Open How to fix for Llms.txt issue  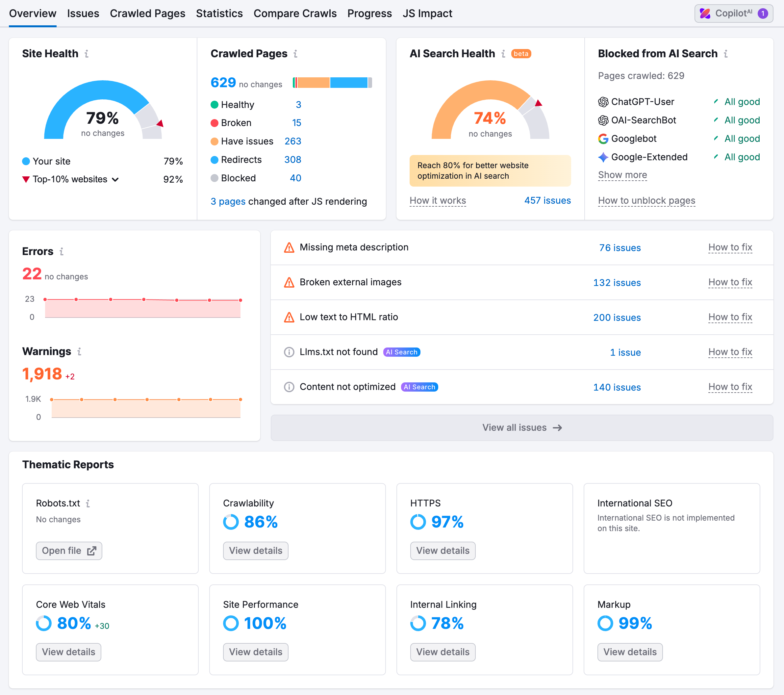click(730, 352)
